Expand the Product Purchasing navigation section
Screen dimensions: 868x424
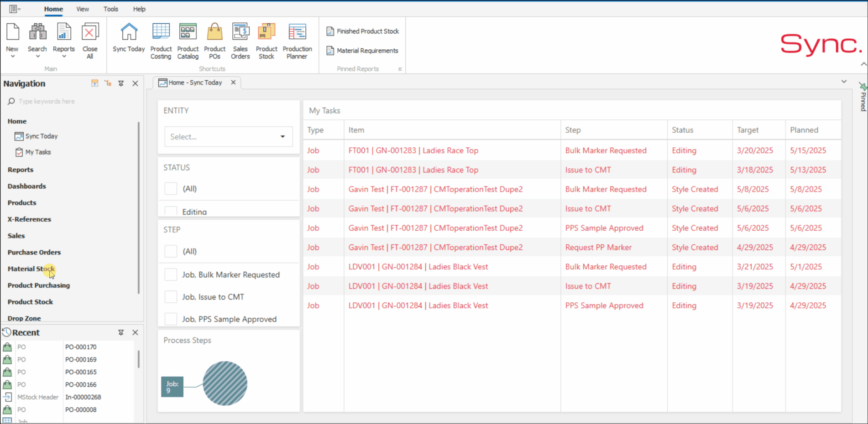(39, 285)
